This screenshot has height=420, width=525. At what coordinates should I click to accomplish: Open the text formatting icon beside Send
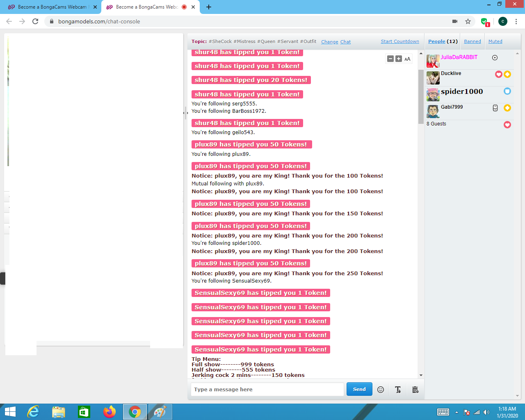[x=398, y=390]
